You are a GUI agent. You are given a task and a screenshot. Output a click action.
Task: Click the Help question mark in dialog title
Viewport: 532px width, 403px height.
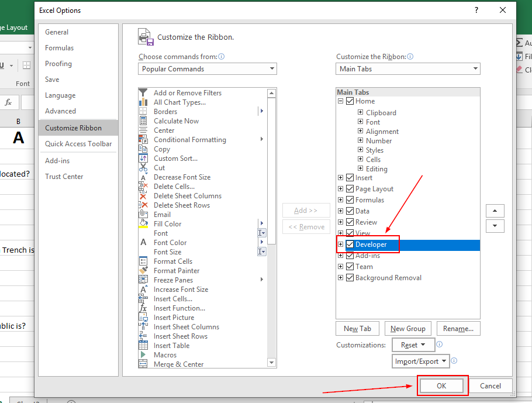click(476, 10)
